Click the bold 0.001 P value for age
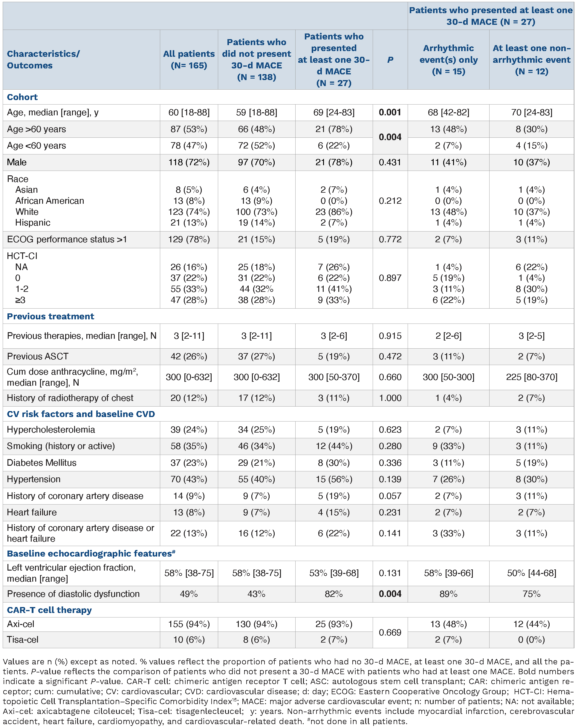This screenshot has height=728, width=578. (390, 112)
